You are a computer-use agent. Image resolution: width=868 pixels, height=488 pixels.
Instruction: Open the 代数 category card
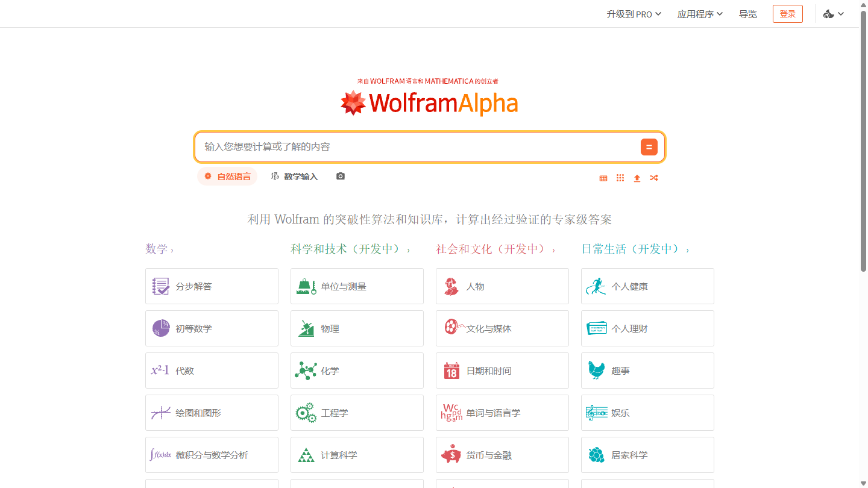click(212, 371)
